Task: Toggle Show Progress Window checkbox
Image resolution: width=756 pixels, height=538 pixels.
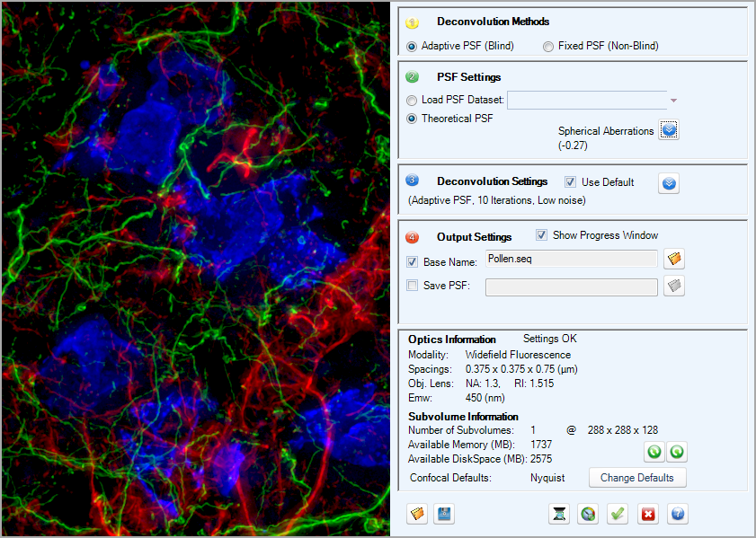Action: pyautogui.click(x=541, y=235)
